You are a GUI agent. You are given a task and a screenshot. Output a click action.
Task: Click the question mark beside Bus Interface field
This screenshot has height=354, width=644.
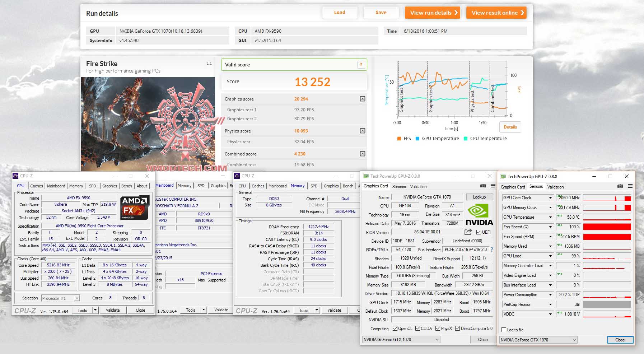tap(492, 250)
